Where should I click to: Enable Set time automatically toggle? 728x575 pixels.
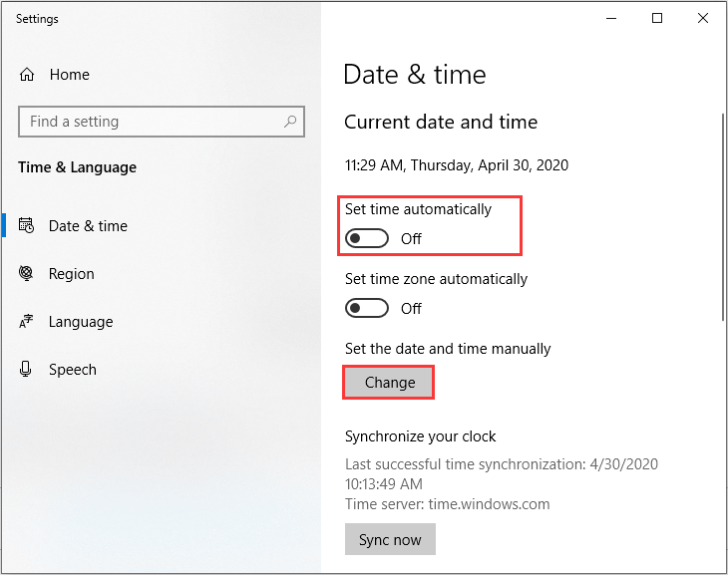tap(366, 239)
